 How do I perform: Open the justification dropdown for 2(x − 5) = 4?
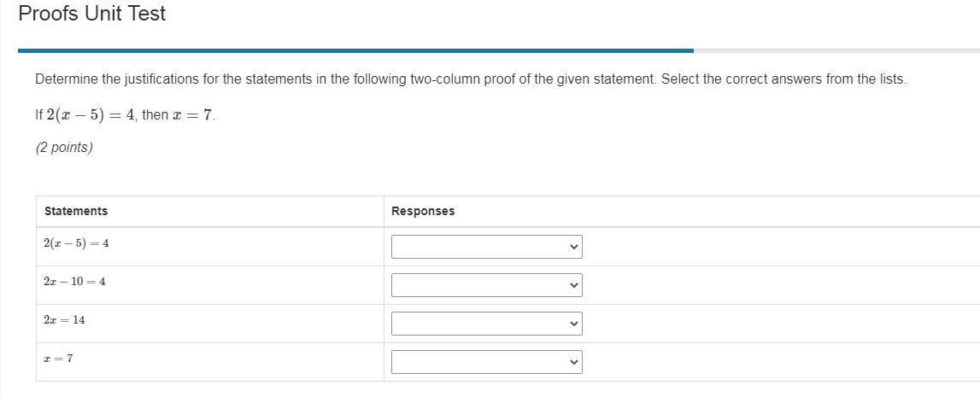pyautogui.click(x=485, y=247)
